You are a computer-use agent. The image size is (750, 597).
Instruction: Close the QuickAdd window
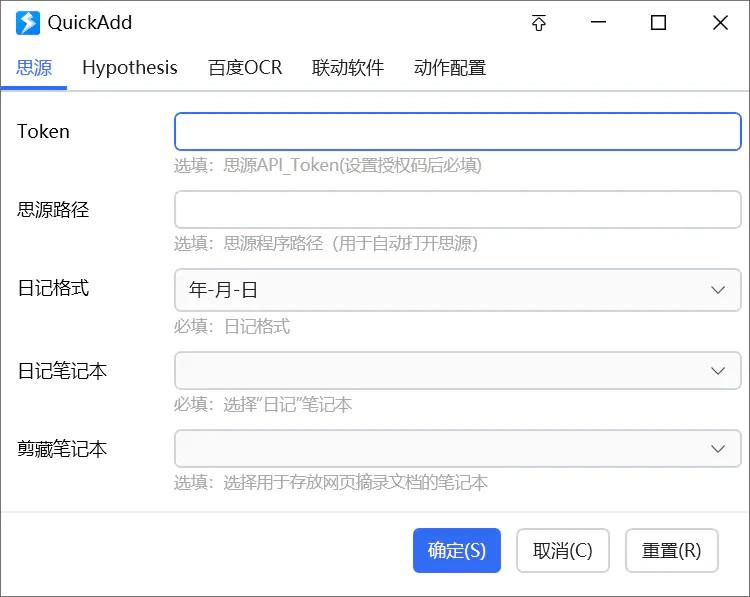(x=720, y=22)
